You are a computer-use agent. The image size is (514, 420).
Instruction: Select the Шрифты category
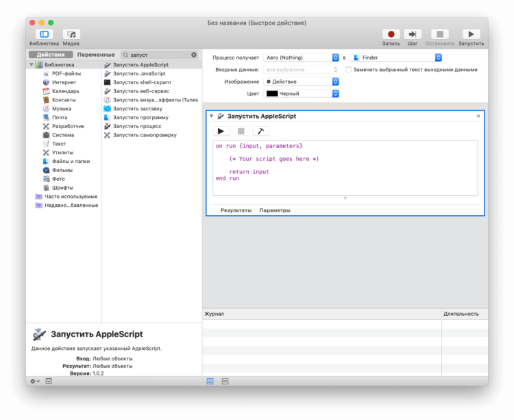tap(62, 188)
